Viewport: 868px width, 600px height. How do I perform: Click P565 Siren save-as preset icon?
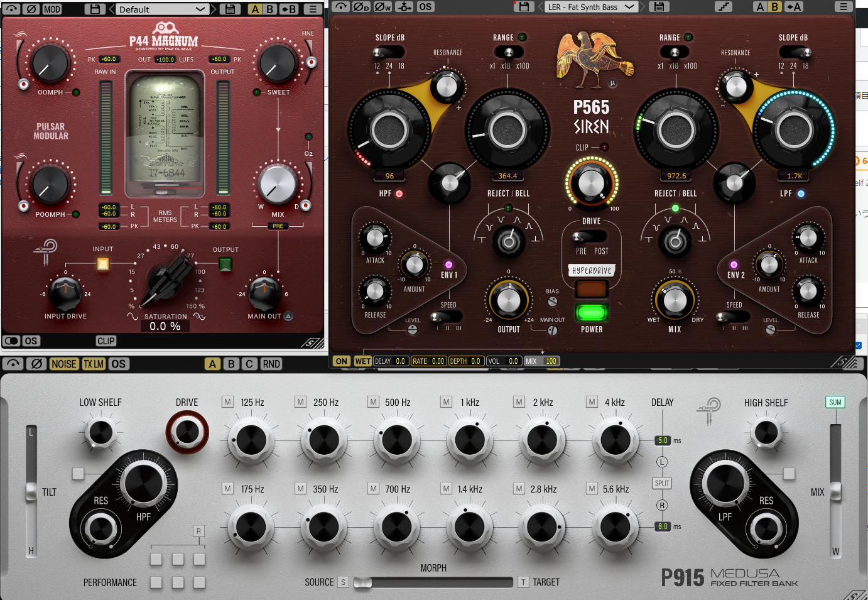click(659, 7)
